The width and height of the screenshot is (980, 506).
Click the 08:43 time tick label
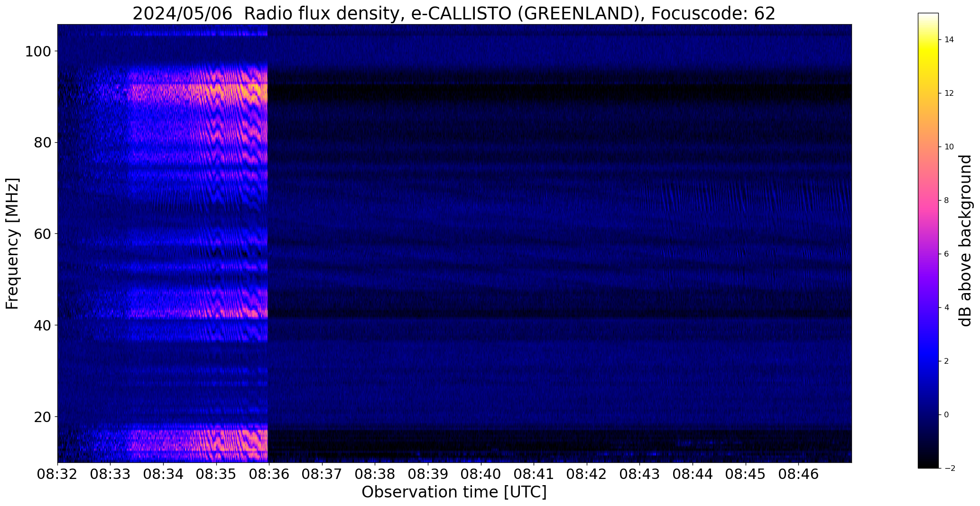coord(640,474)
